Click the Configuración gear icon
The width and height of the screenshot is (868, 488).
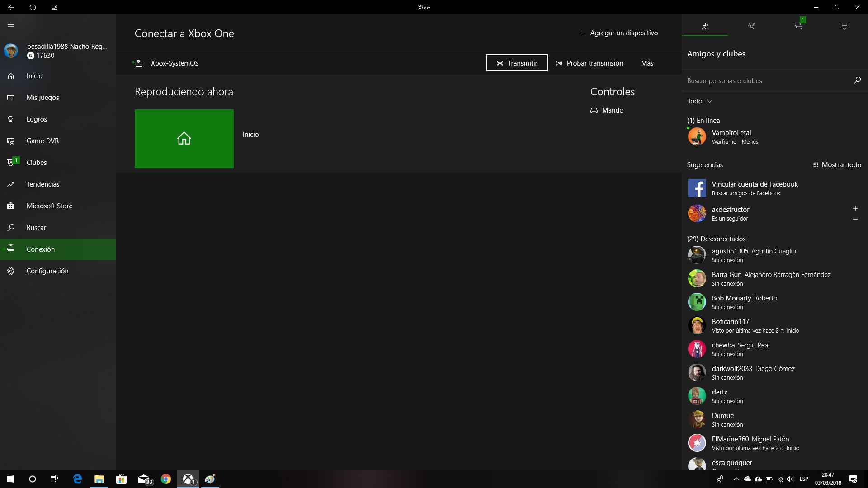click(x=11, y=271)
